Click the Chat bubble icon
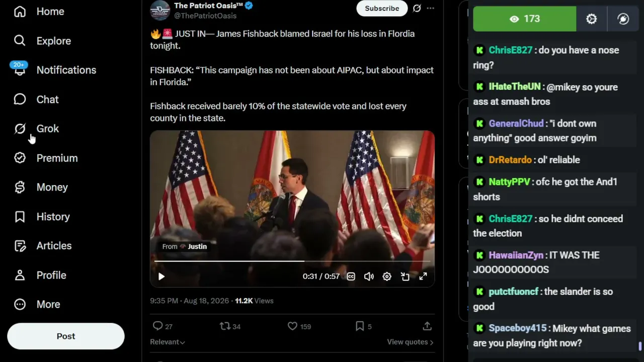Screen dimensions: 644x362 (20, 100)
